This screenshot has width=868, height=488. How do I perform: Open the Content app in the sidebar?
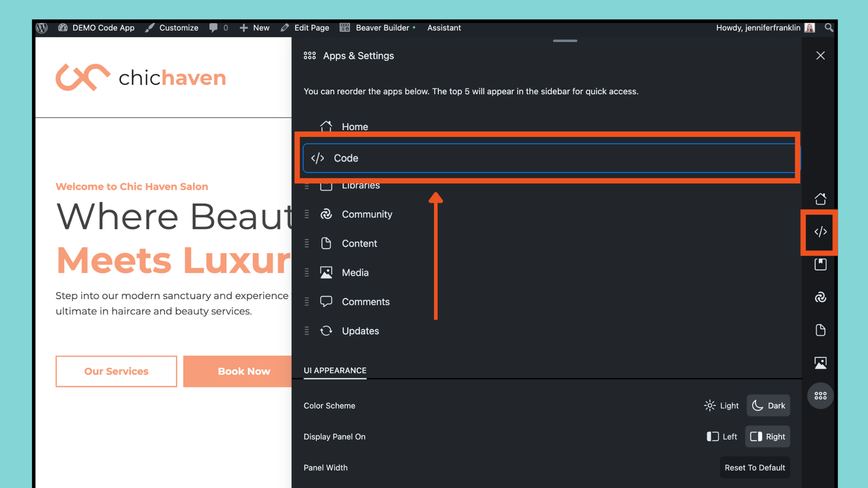[x=820, y=330]
